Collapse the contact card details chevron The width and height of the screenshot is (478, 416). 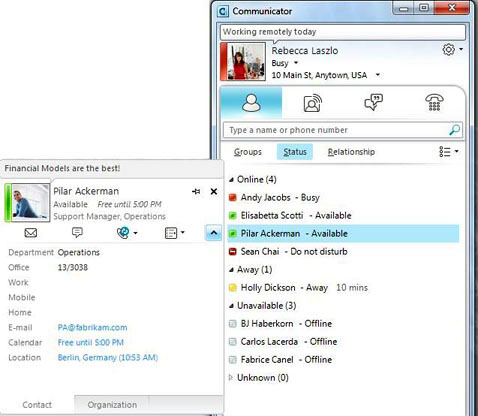[x=213, y=233]
